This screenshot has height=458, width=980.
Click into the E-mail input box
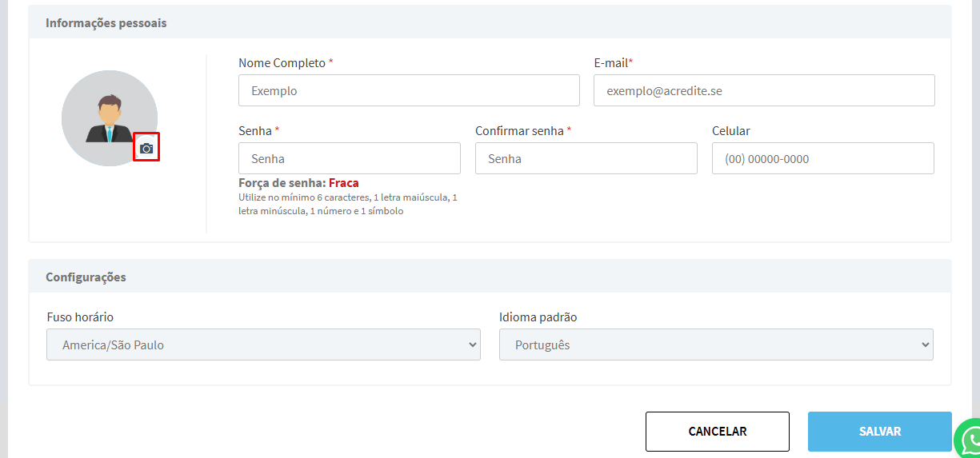tap(764, 91)
